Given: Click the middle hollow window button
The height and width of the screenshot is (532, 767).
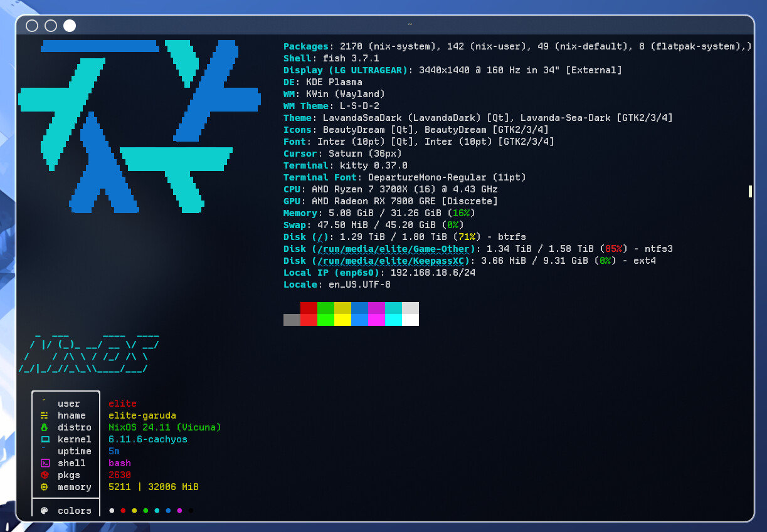Looking at the screenshot, I should (x=51, y=26).
